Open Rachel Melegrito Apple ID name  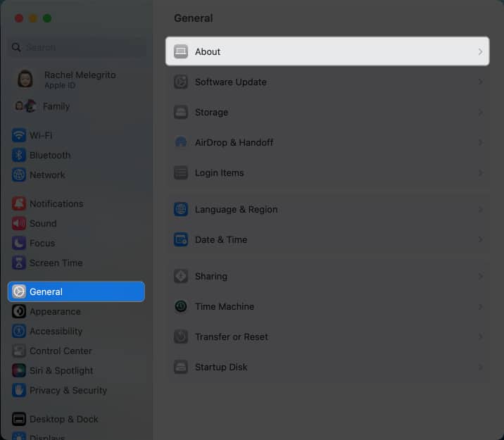tap(80, 75)
